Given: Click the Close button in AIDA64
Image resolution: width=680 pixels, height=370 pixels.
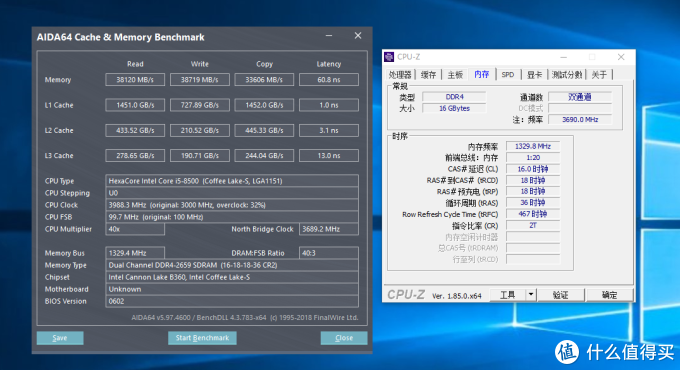Looking at the screenshot, I should [344, 338].
